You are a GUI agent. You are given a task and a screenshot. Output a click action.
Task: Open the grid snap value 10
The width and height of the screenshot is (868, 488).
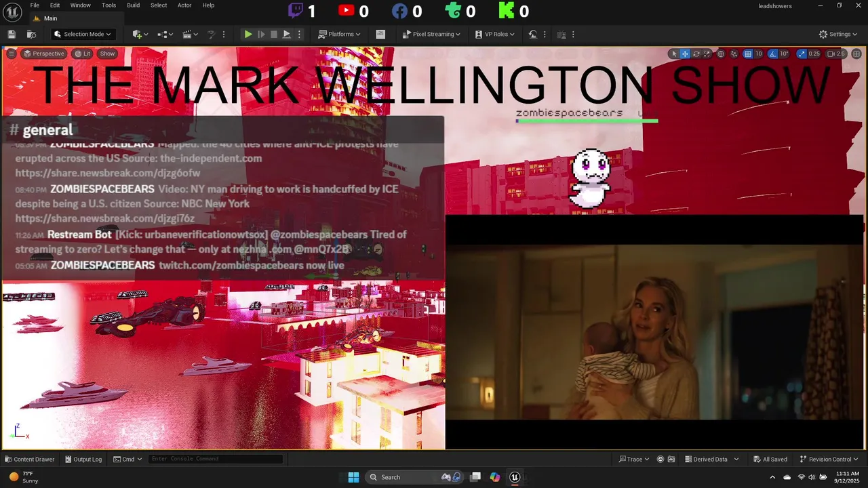pos(759,54)
